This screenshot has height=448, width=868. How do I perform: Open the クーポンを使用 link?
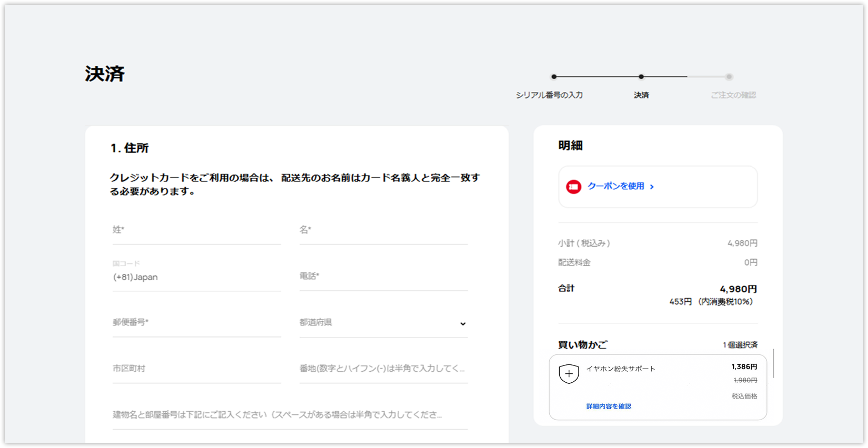click(615, 186)
